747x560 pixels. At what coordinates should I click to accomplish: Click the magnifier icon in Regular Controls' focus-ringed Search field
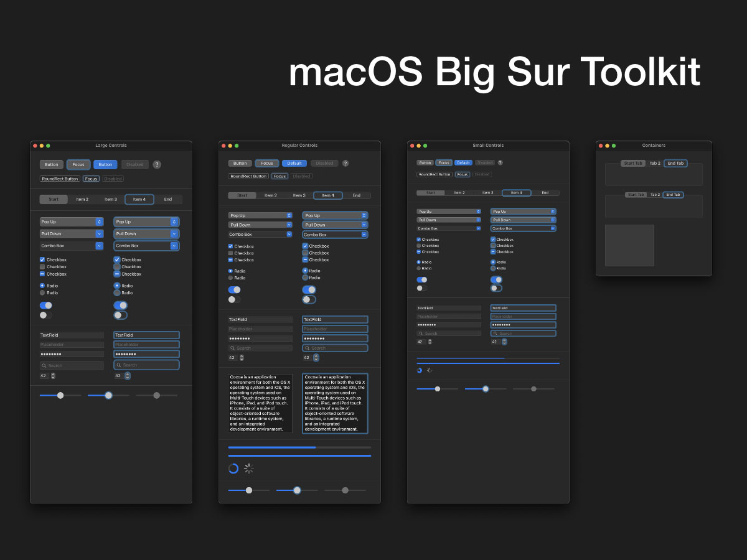pyautogui.click(x=308, y=348)
